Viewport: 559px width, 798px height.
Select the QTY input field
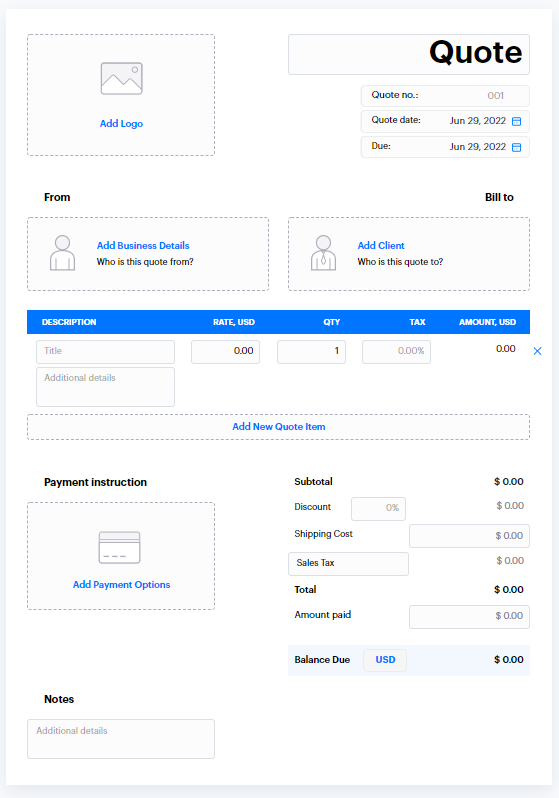click(312, 352)
